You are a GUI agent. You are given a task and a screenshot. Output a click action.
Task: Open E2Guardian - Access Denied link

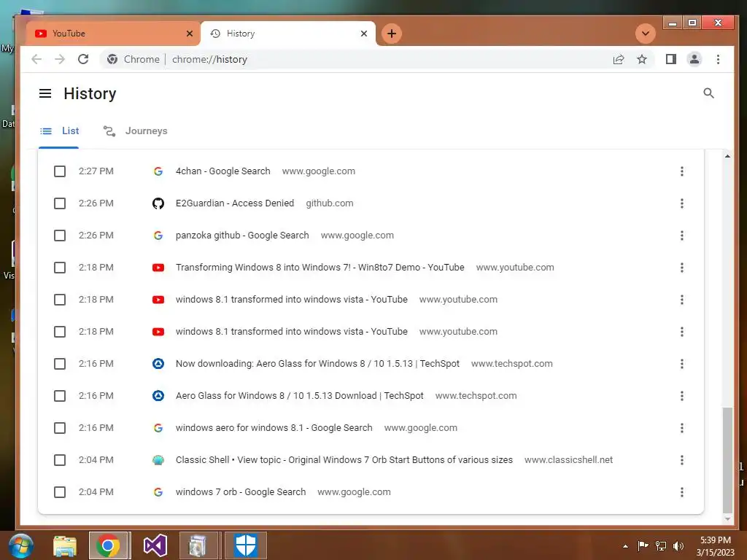[235, 203]
